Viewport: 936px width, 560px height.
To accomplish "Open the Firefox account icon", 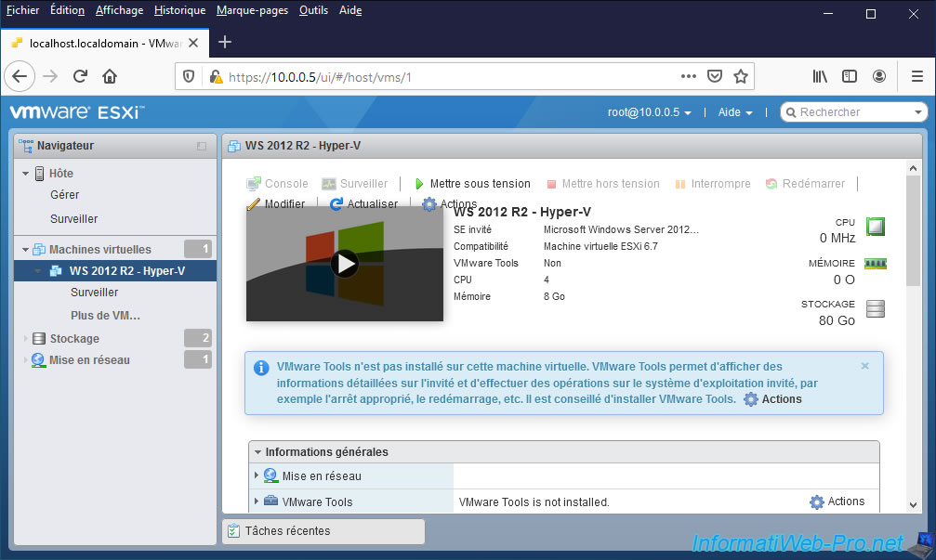I will (879, 76).
